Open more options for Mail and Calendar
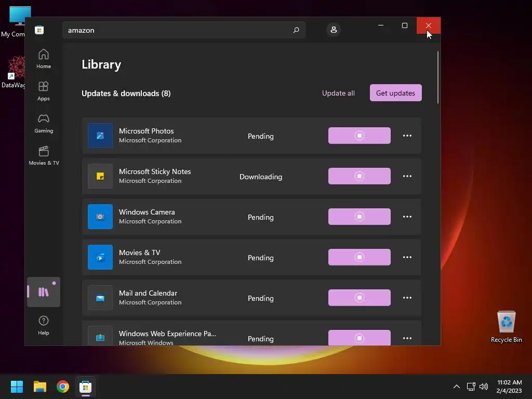The image size is (532, 399). (x=407, y=298)
